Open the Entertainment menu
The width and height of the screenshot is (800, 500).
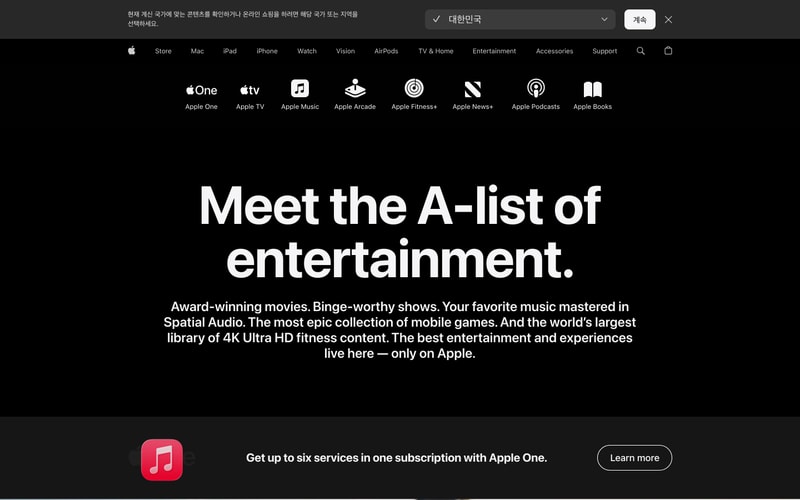(494, 51)
